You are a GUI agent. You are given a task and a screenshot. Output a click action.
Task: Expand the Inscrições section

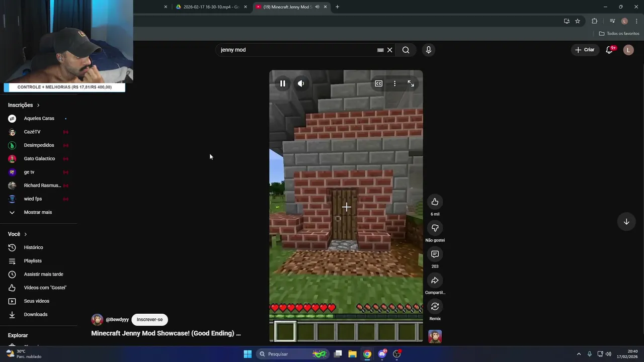pos(24,105)
